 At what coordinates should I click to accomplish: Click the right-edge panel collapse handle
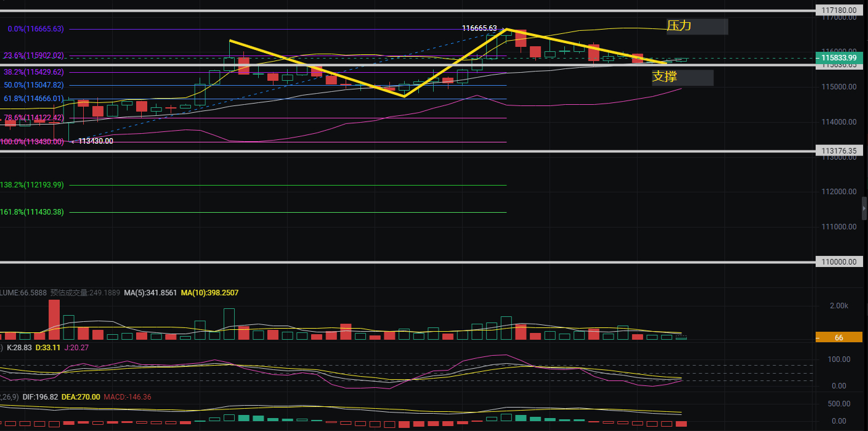click(x=864, y=208)
